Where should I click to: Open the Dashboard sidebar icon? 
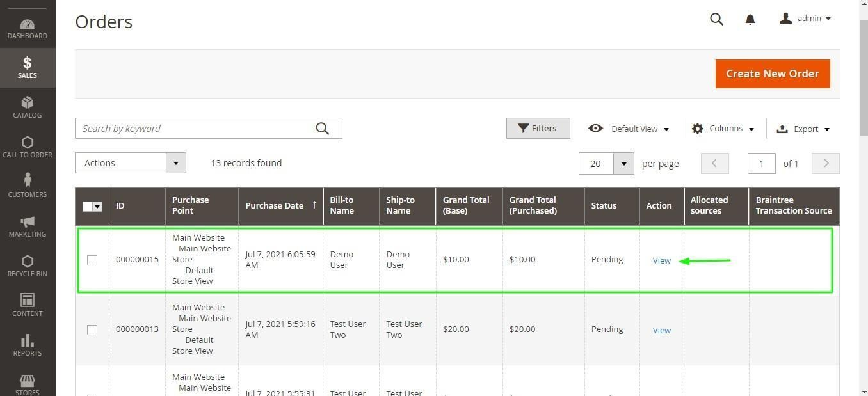27,29
